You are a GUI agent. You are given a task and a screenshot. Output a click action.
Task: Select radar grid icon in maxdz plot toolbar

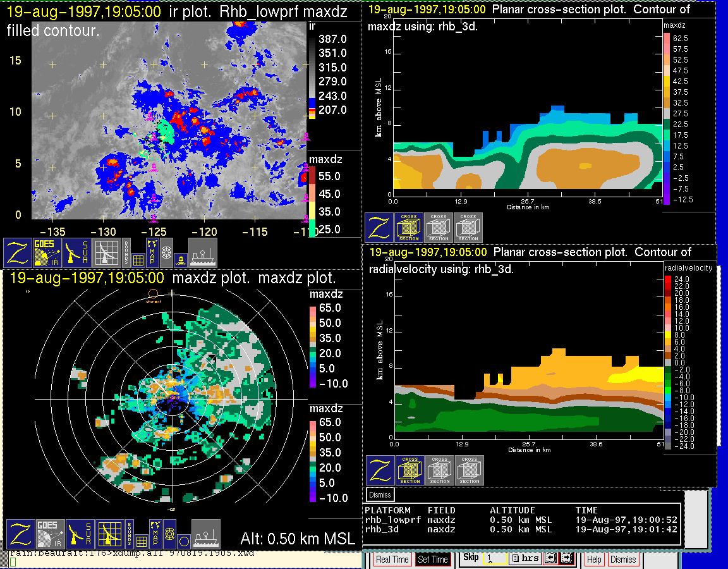[x=109, y=534]
